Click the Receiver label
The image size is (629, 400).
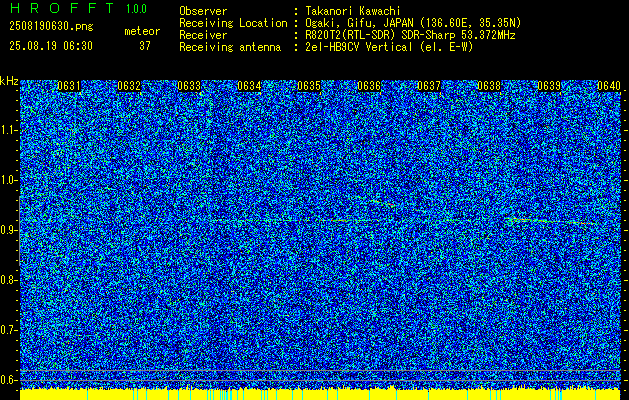pos(203,35)
